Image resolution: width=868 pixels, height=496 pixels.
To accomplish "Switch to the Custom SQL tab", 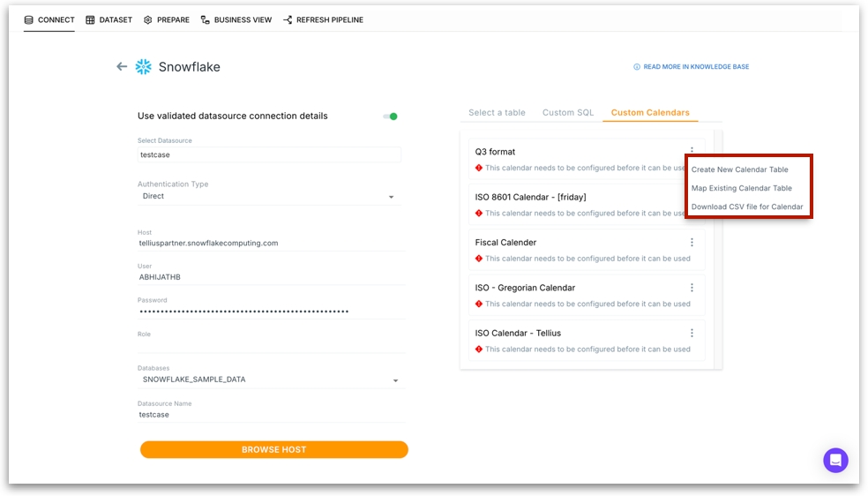I will click(568, 113).
